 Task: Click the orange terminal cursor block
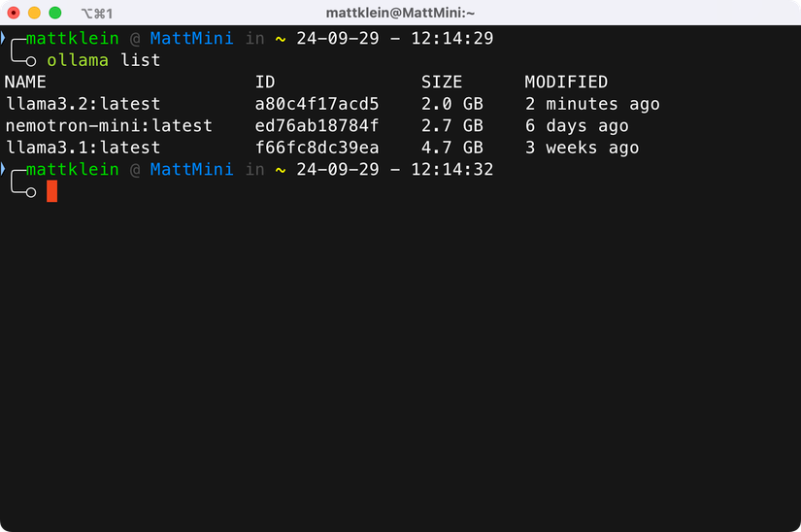pos(51,191)
